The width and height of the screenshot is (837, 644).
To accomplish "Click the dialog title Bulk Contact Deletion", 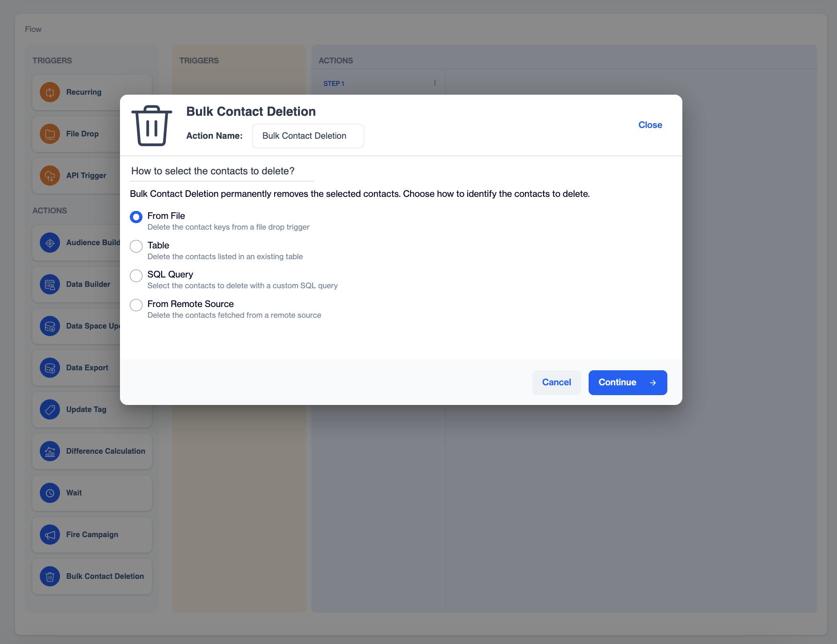I will [x=251, y=112].
